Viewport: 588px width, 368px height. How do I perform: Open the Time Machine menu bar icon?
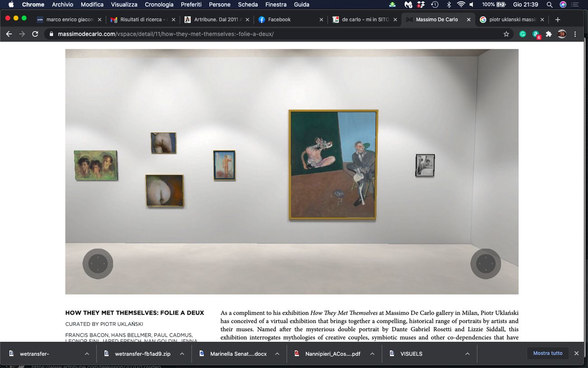pyautogui.click(x=435, y=5)
